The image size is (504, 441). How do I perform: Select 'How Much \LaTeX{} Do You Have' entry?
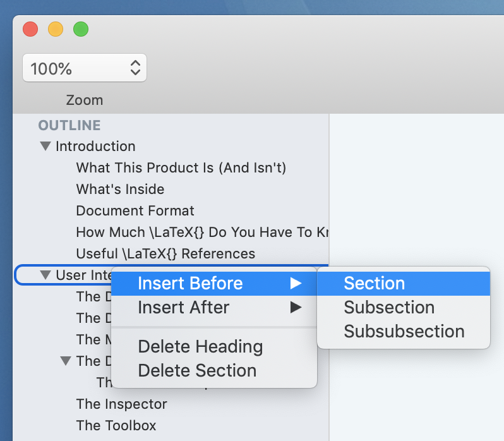[202, 232]
